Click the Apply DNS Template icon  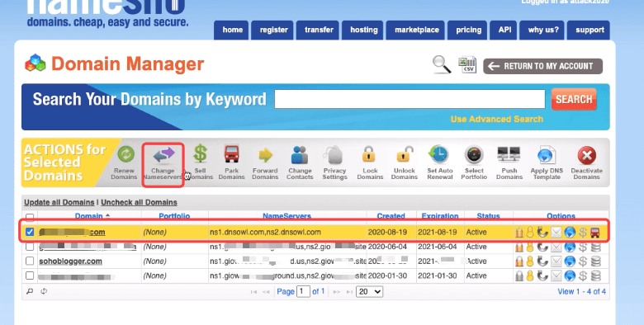click(x=546, y=156)
